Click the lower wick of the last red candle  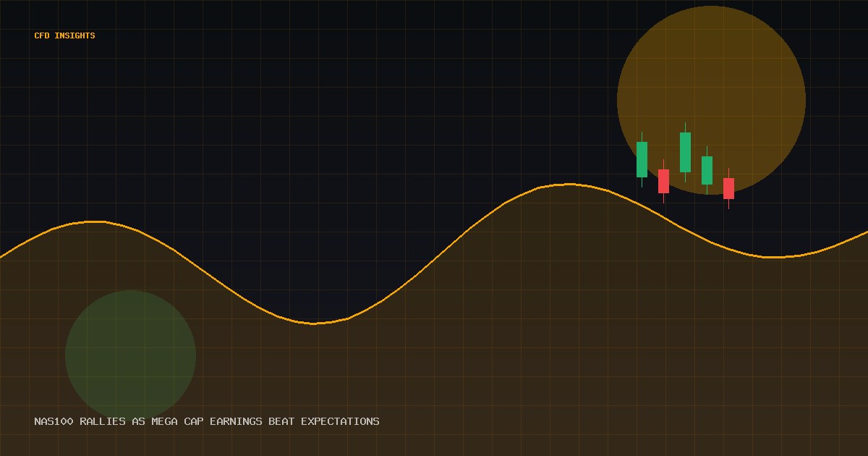tap(728, 204)
